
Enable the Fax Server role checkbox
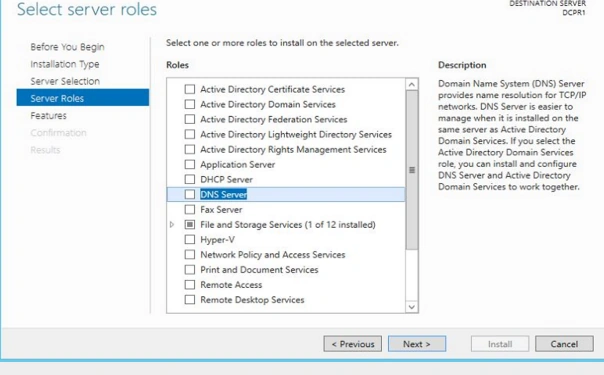[x=190, y=209]
